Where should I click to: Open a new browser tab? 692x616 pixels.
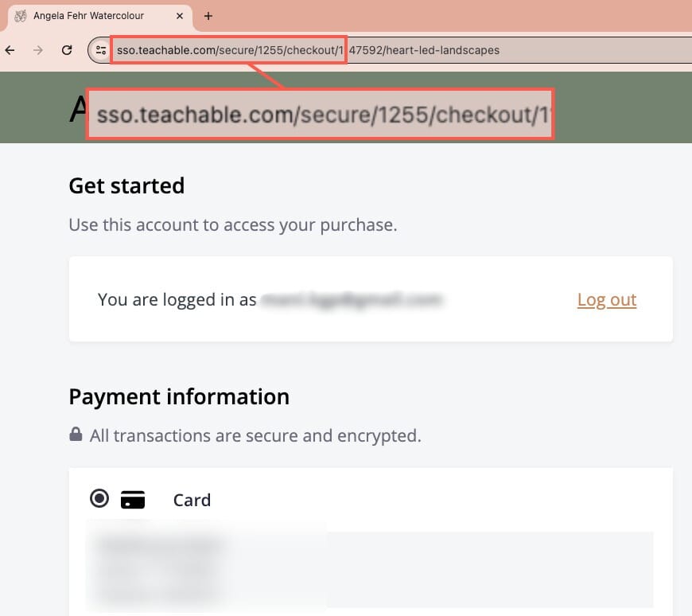point(208,16)
